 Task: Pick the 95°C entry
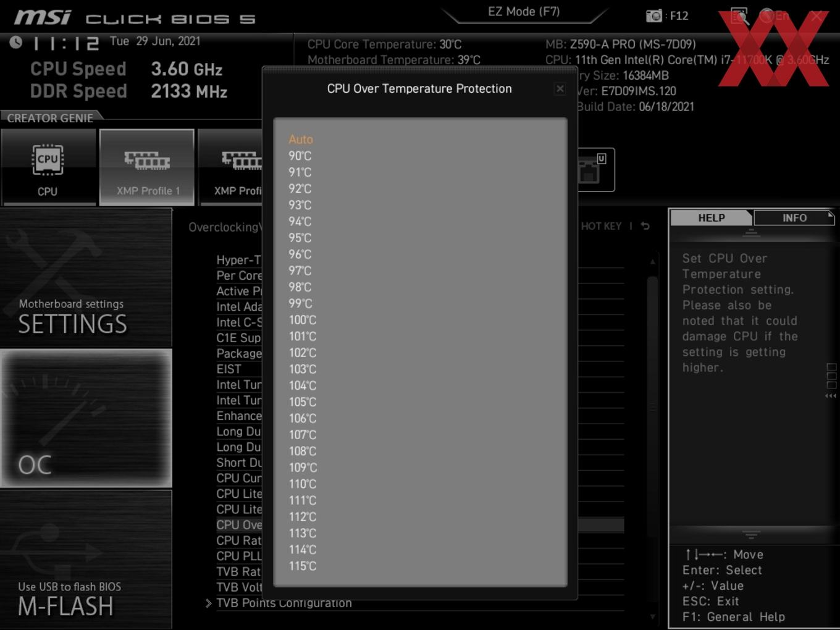[300, 238]
